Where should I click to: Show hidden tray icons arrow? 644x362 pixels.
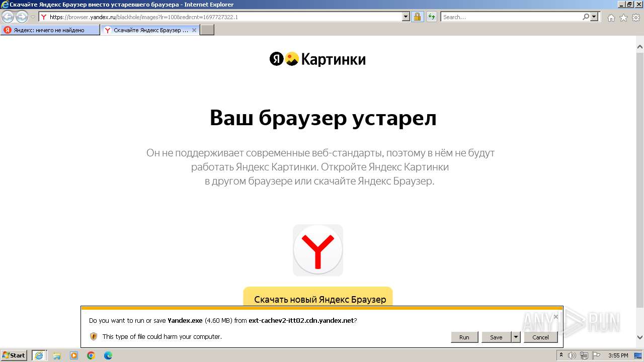[561, 355]
